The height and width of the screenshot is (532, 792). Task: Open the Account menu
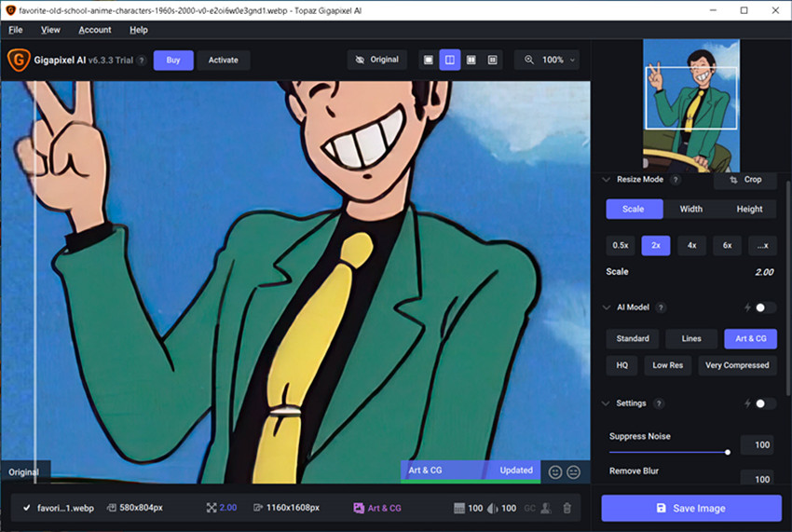[x=94, y=30]
